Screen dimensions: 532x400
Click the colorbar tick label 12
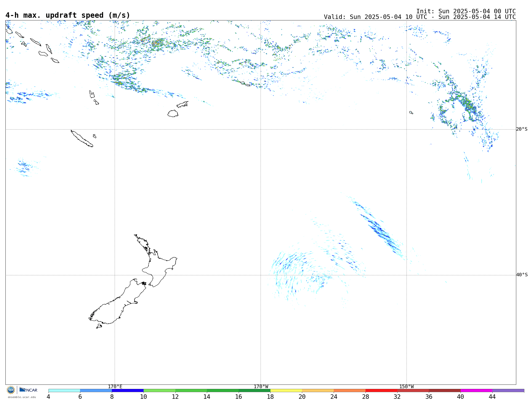[x=175, y=397]
